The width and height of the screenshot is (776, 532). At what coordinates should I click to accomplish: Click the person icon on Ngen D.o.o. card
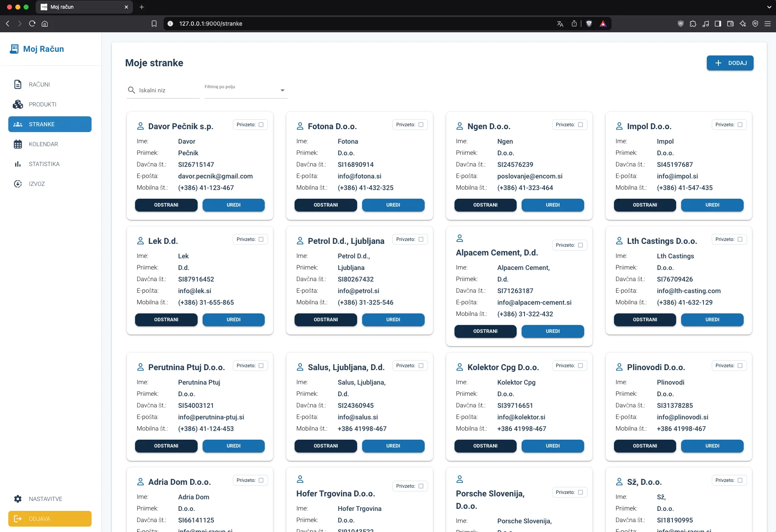tap(459, 126)
